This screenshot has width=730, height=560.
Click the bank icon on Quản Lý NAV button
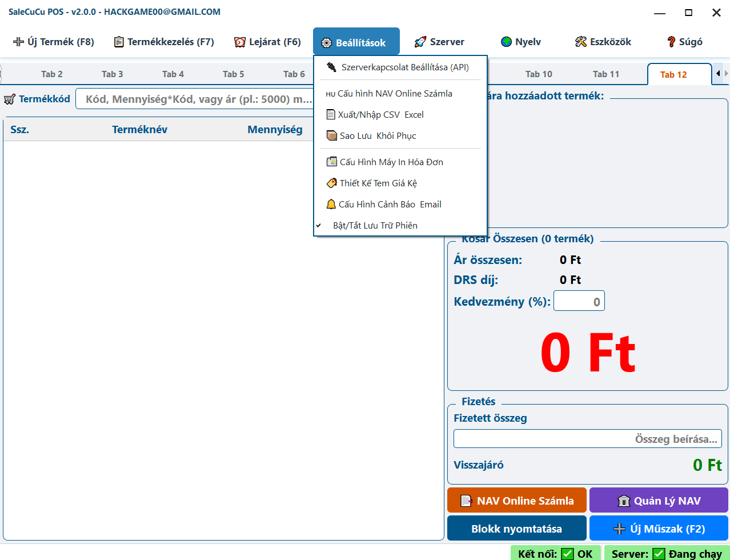pyautogui.click(x=624, y=501)
